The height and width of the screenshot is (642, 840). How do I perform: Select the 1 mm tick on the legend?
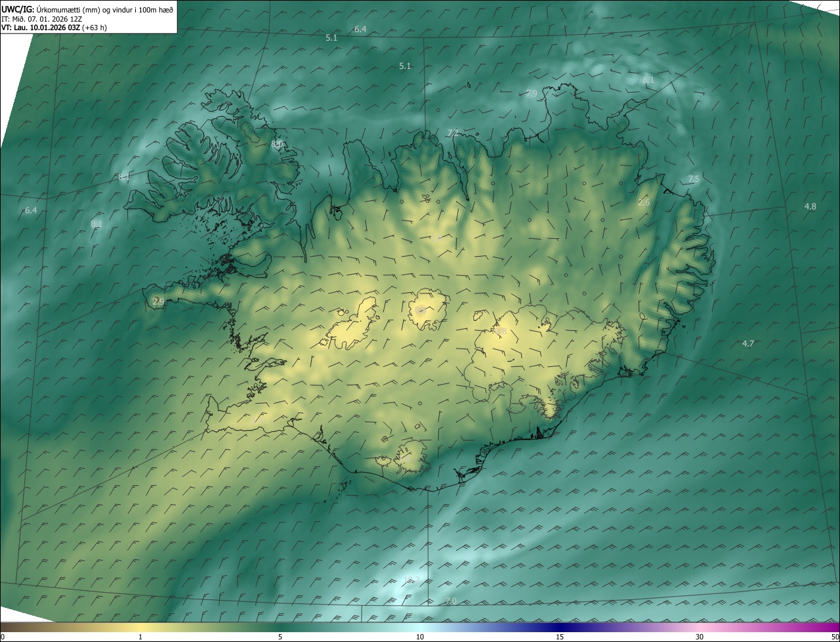(140, 637)
